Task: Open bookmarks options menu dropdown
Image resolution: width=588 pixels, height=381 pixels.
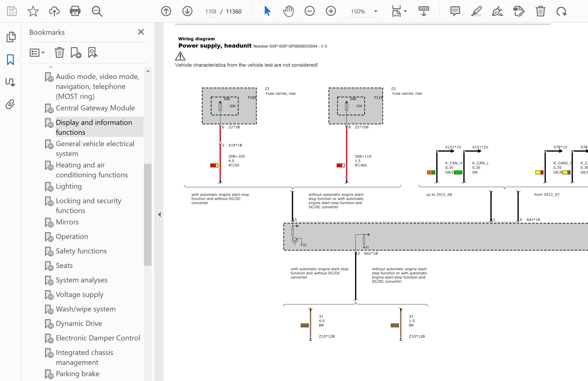Action: pyautogui.click(x=37, y=53)
